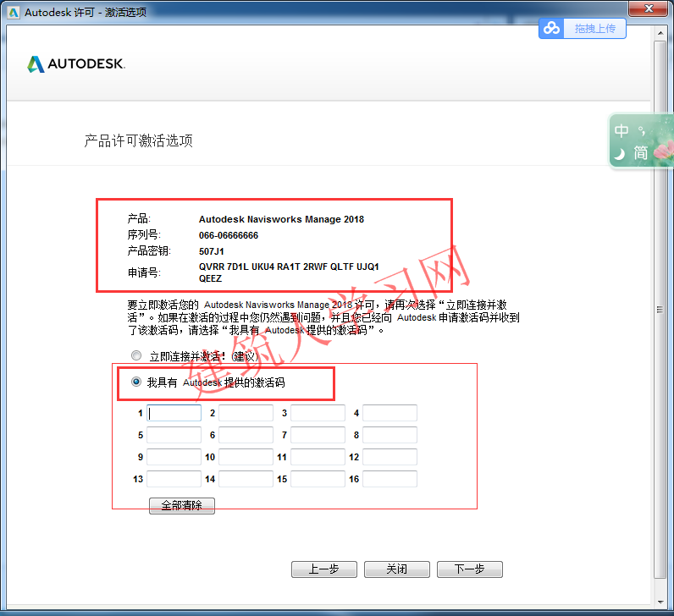Click the punctuation mode icon in IME

pyautogui.click(x=641, y=131)
